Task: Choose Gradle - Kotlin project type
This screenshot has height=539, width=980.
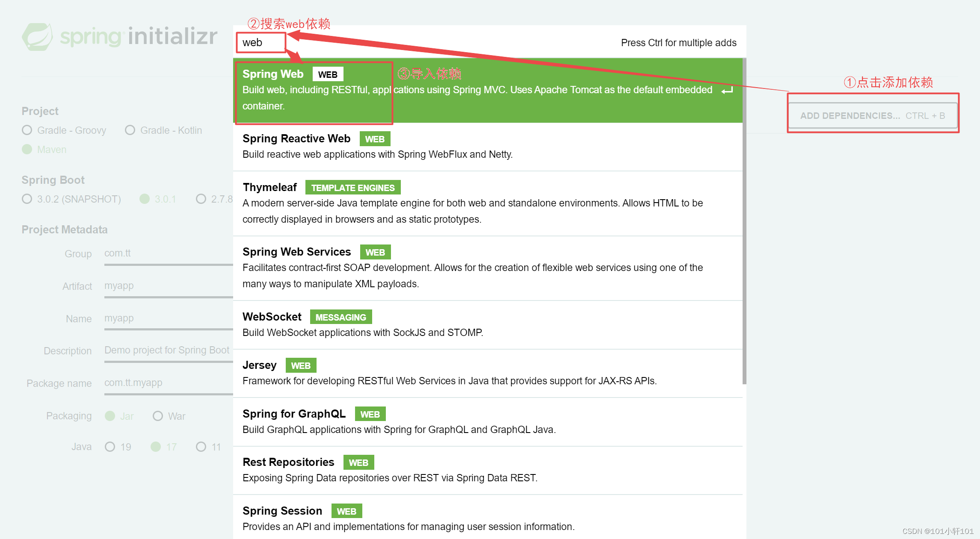Action: tap(130, 130)
